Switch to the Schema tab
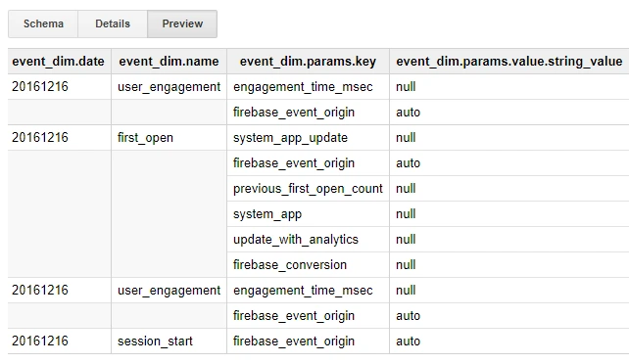Screen dimensions: 629x364 43,24
